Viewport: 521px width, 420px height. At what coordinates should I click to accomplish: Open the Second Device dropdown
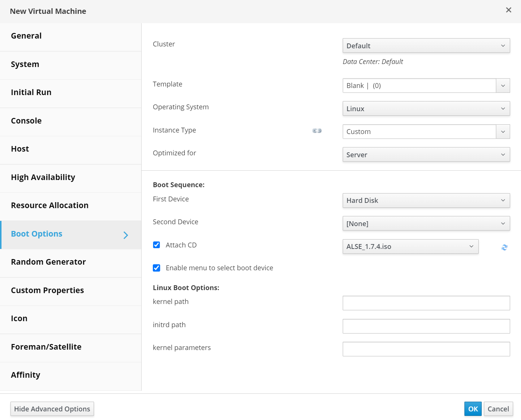pyautogui.click(x=426, y=223)
